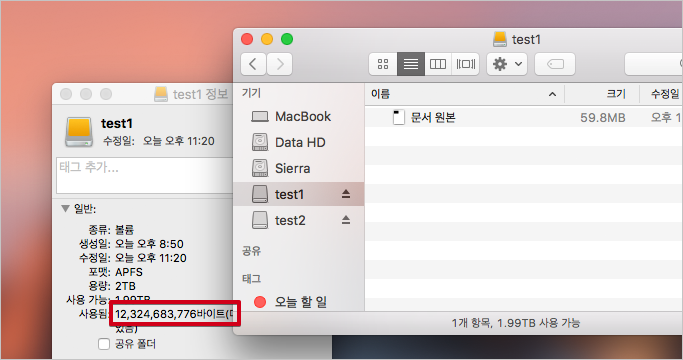
Task: Select test2 volume in the sidebar
Action: click(x=299, y=220)
